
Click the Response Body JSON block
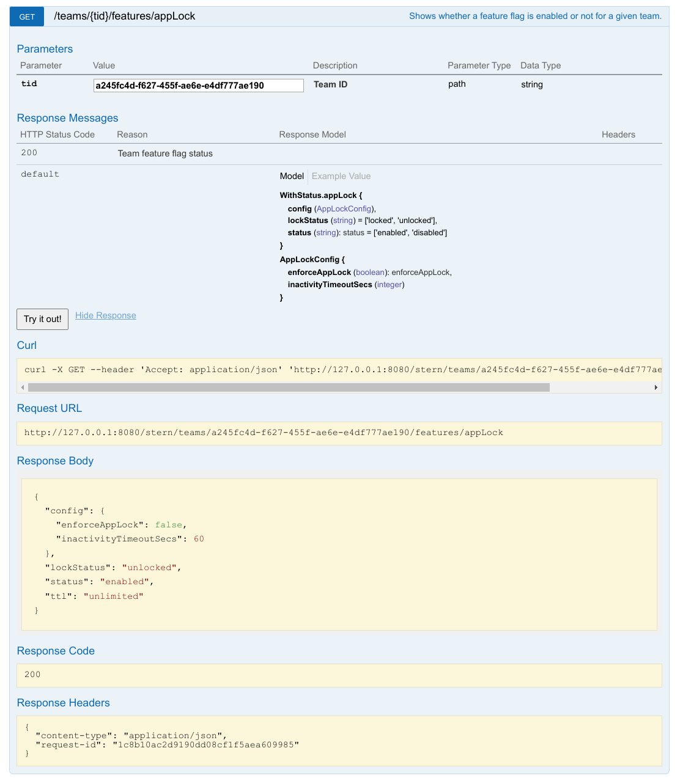coord(339,554)
